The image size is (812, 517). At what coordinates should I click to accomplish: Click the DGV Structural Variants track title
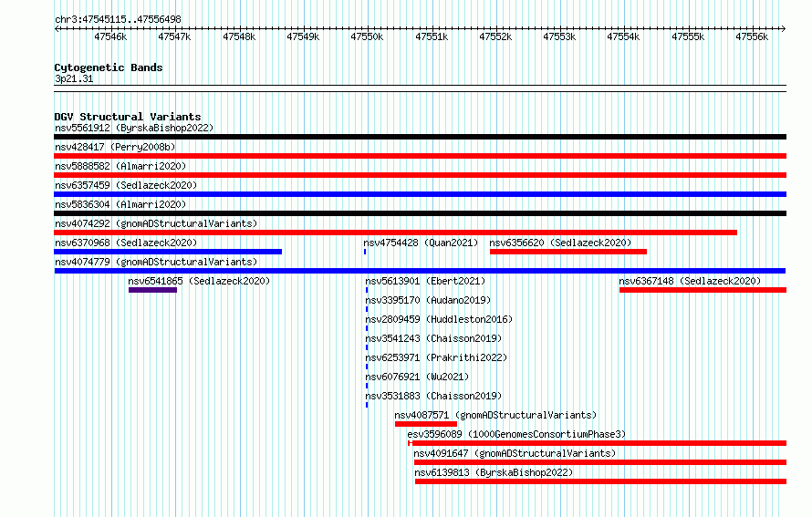click(128, 117)
